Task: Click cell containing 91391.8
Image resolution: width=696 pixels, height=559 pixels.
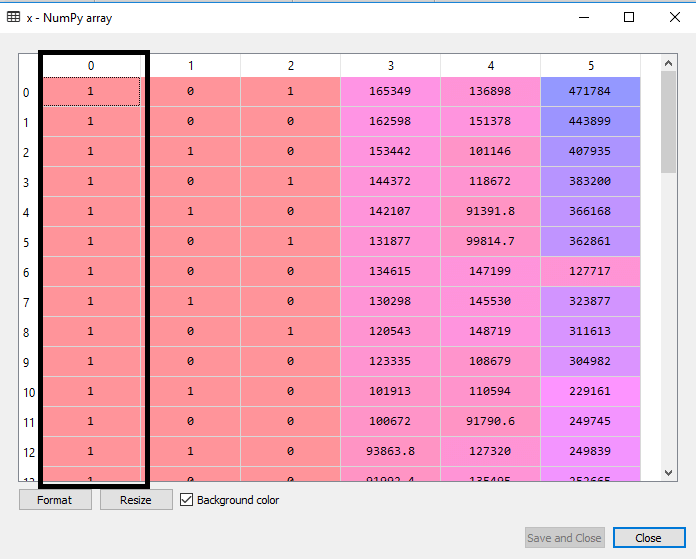Action: [490, 212]
